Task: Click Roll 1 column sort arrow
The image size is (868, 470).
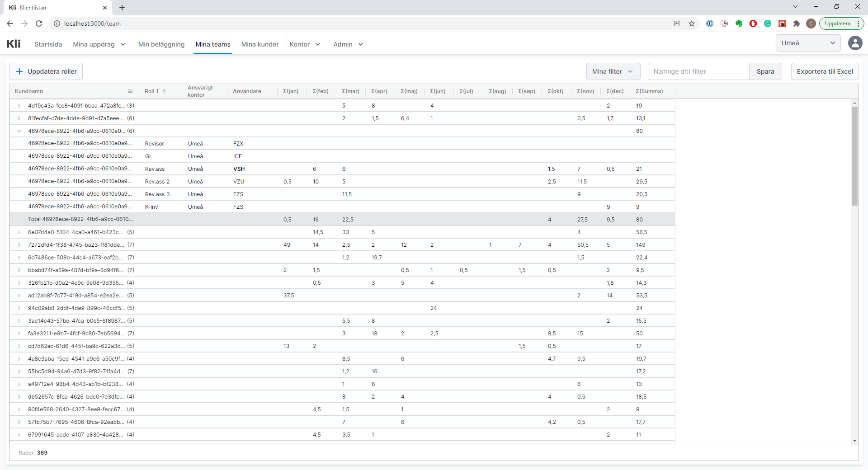Action: click(x=164, y=91)
